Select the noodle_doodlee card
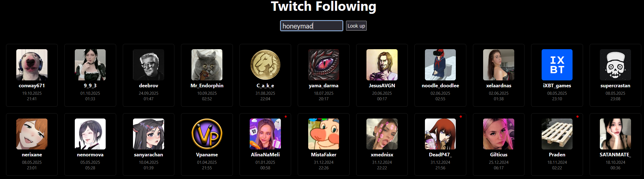 pyautogui.click(x=440, y=75)
